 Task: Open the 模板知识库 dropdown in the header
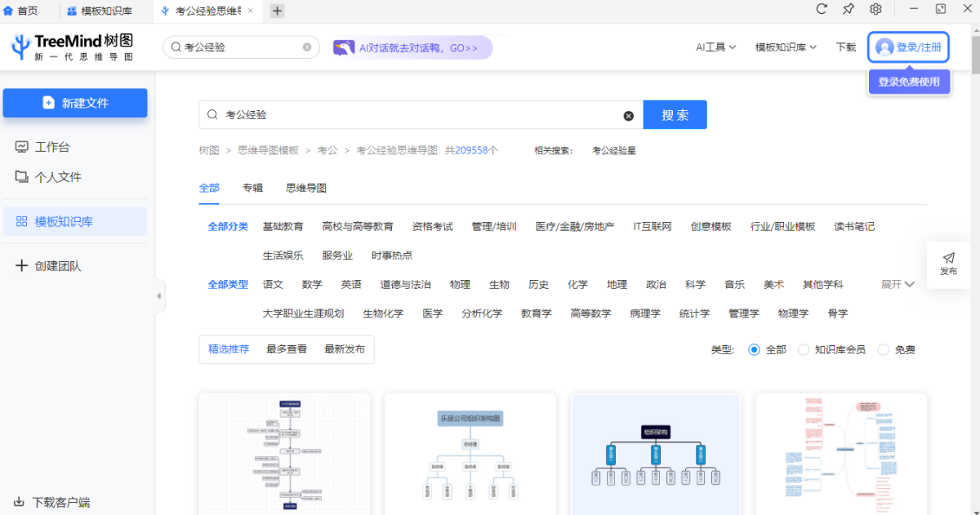[786, 47]
